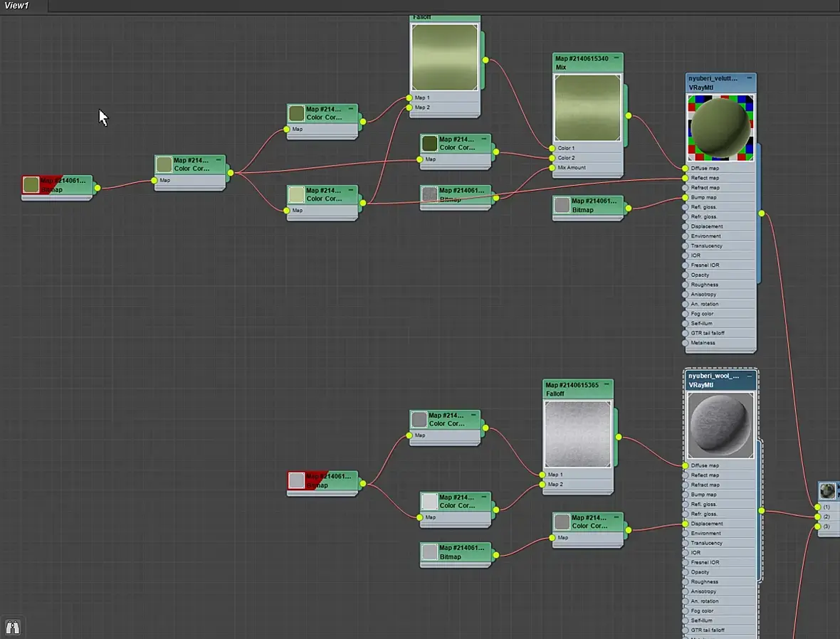
Task: Click nyuberi_velutt Roughness socket
Action: pos(686,285)
